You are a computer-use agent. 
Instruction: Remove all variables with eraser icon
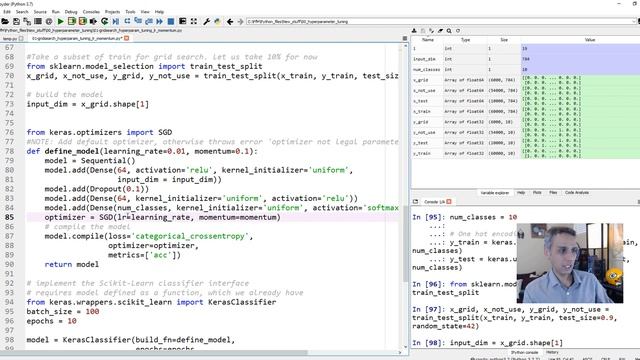point(440,31)
